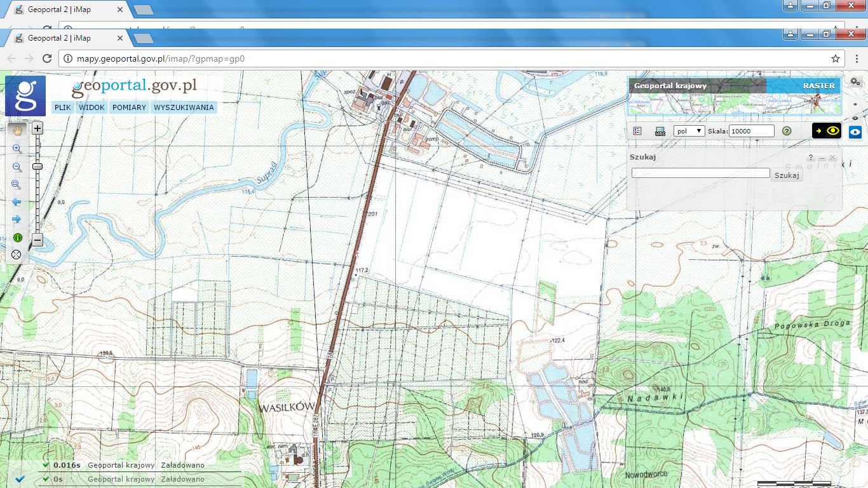Click the map legend grid icon
This screenshot has width=868, height=488.
(x=637, y=131)
